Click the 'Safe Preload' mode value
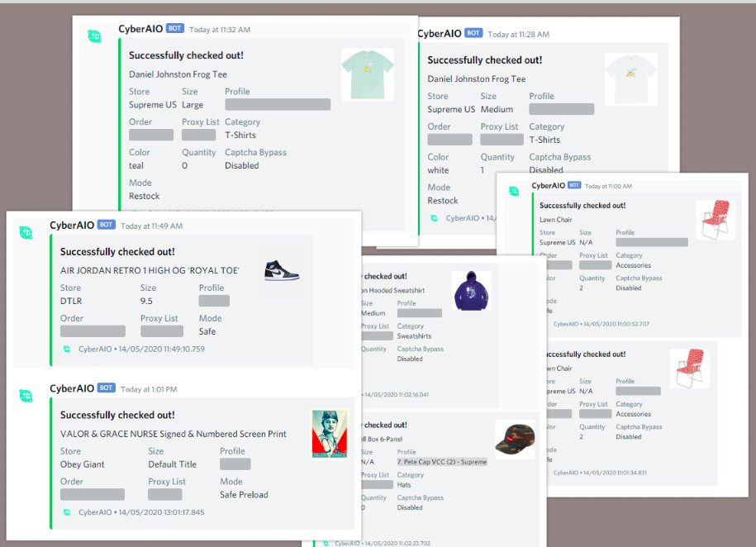This screenshot has height=547, width=756. click(244, 494)
